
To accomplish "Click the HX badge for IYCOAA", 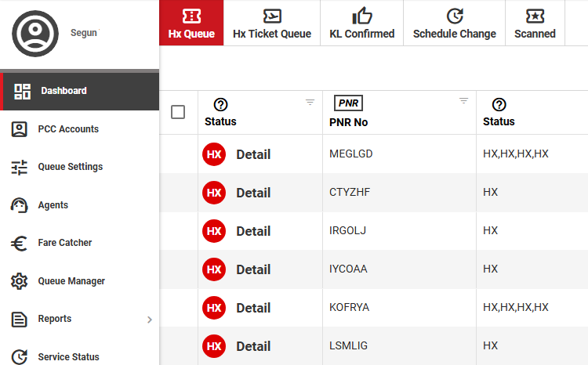I will click(x=214, y=269).
